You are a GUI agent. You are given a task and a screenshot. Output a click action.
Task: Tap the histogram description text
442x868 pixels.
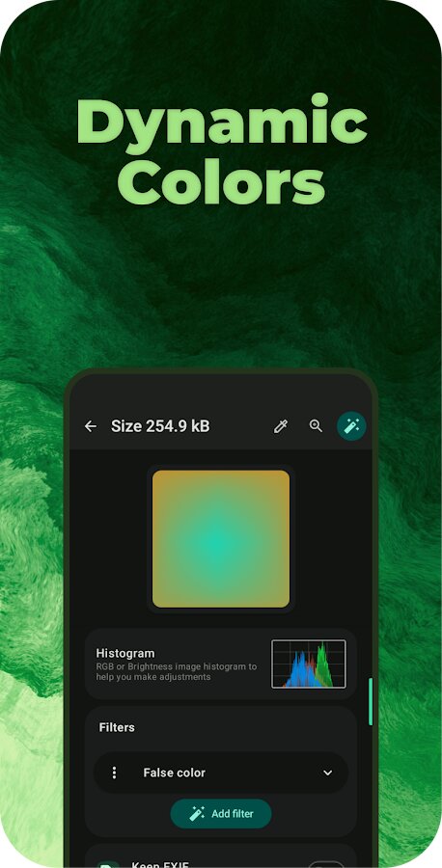pos(177,671)
